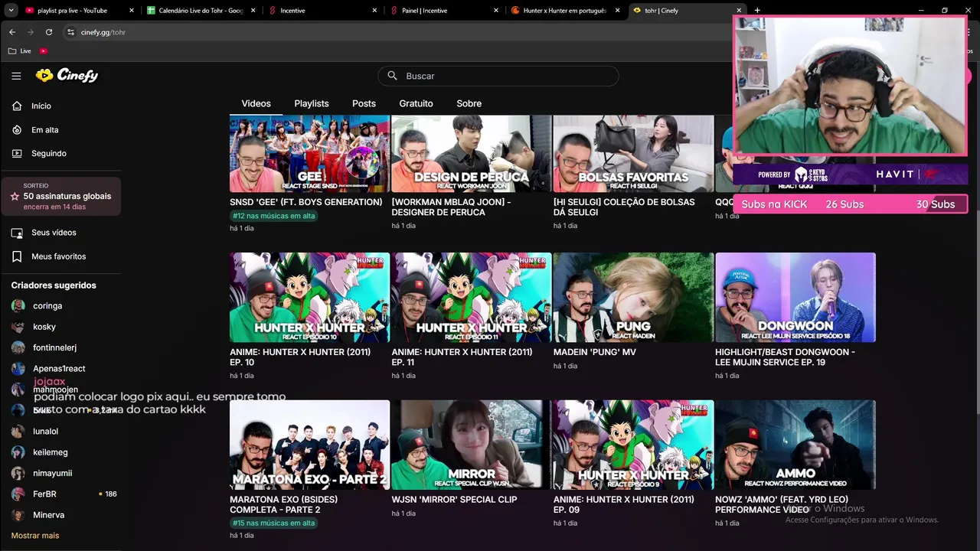Switch to the playlist pra live YouTube tab
Viewport: 980px width, 551px height.
tap(80, 11)
